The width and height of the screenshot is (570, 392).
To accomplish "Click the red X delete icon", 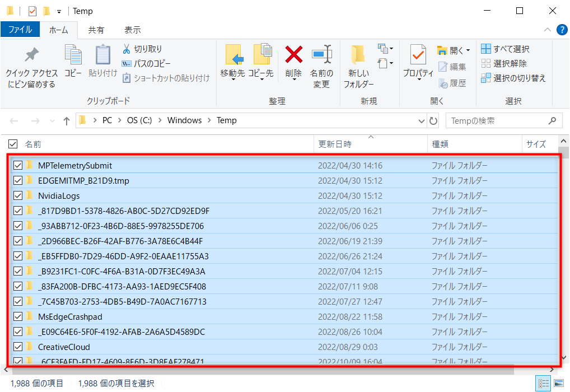I will click(293, 55).
